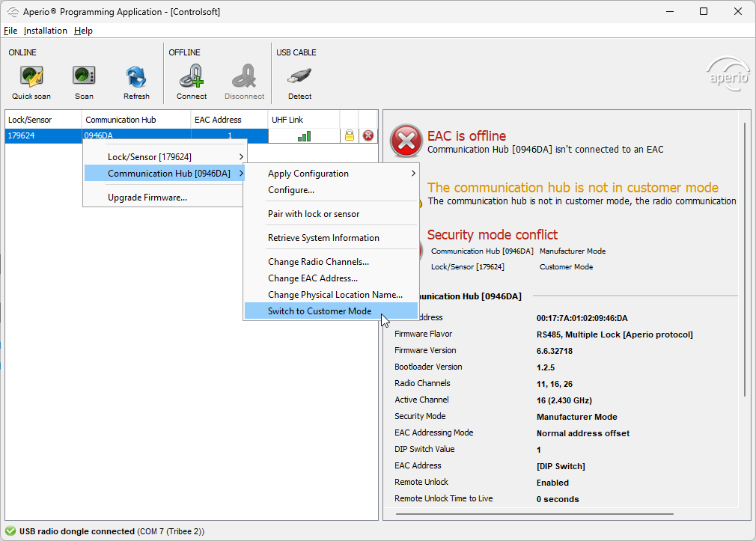This screenshot has height=541, width=756.
Task: Click the horizontal scrollbar under the details panel
Action: pos(534,514)
